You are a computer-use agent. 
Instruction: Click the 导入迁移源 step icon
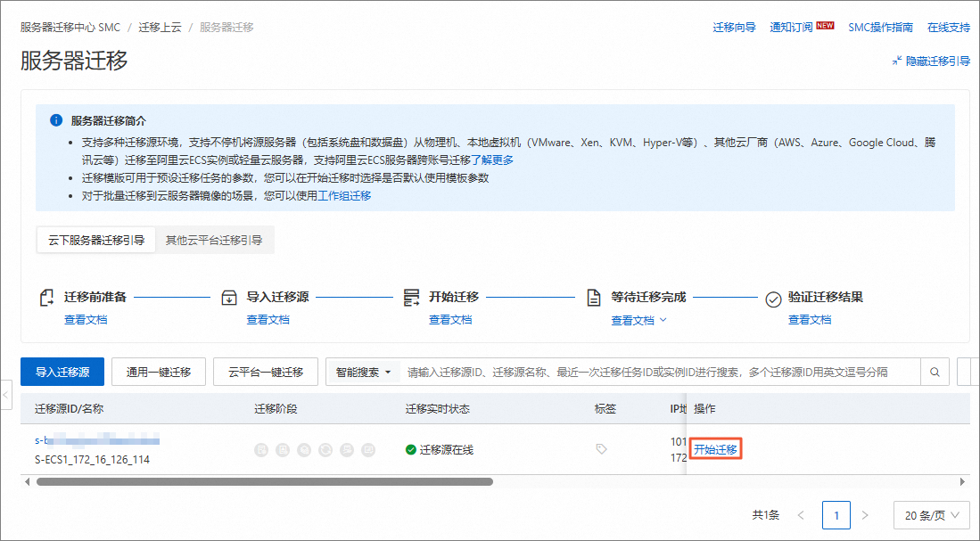(x=229, y=298)
